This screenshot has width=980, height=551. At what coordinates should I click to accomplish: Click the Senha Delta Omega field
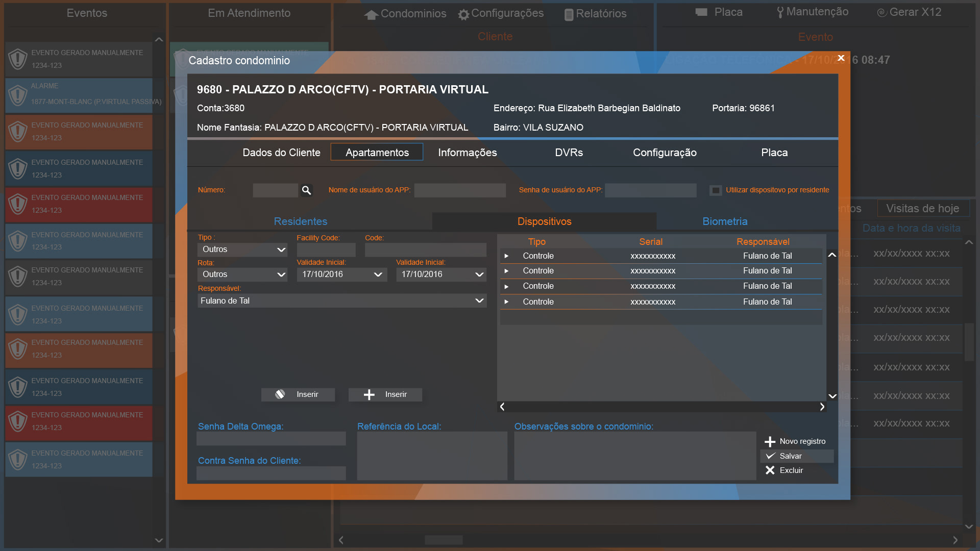point(271,439)
